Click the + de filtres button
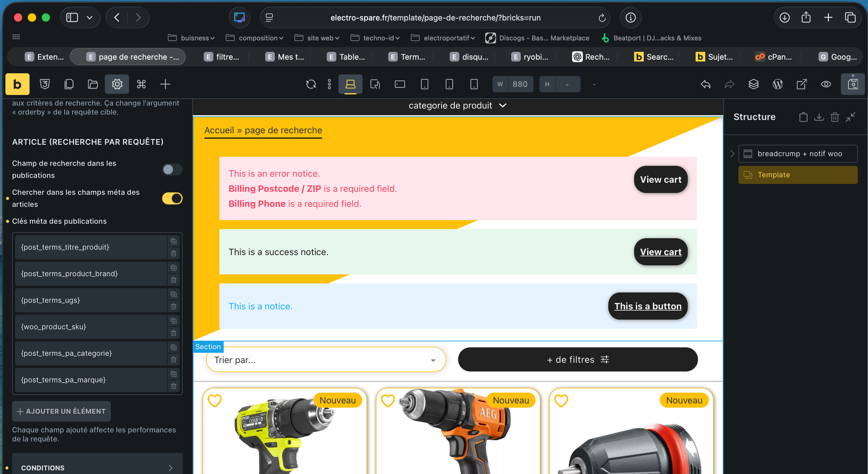This screenshot has width=868, height=474. click(577, 360)
